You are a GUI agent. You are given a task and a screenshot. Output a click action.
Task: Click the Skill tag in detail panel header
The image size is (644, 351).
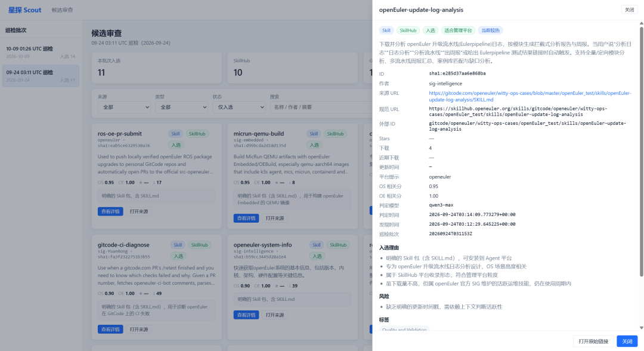[x=386, y=30]
